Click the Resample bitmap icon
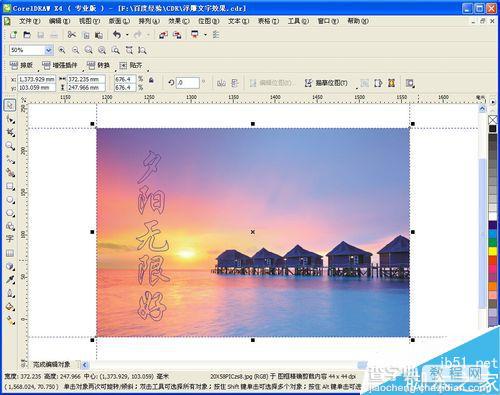The width and height of the screenshot is (500, 395). point(378,83)
